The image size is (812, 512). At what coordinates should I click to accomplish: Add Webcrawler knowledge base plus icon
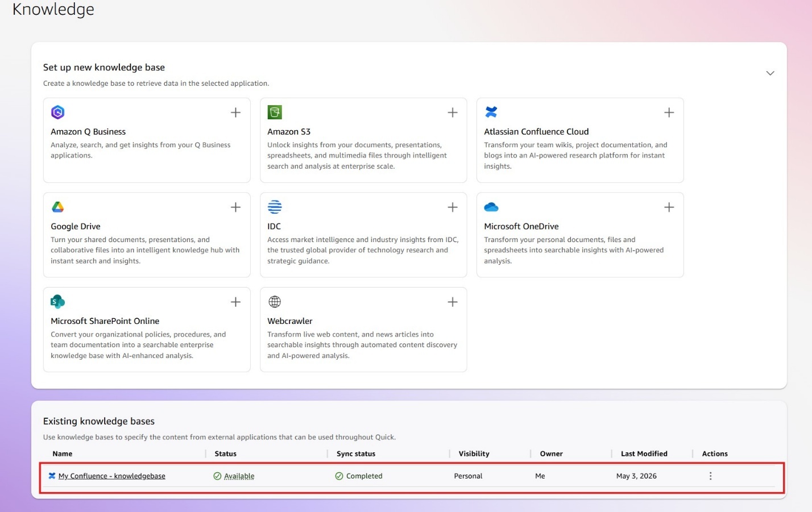pos(453,302)
